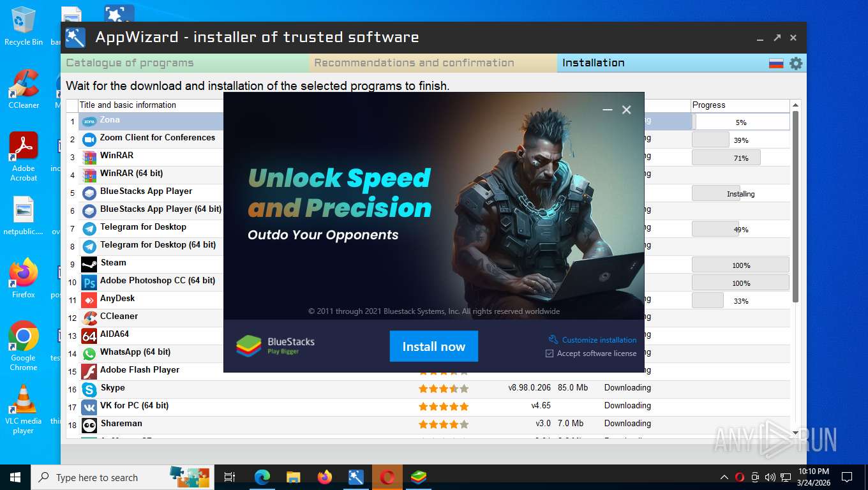Viewport: 868px width, 490px height.
Task: Open VLC media player desktop shortcut
Action: click(x=24, y=410)
